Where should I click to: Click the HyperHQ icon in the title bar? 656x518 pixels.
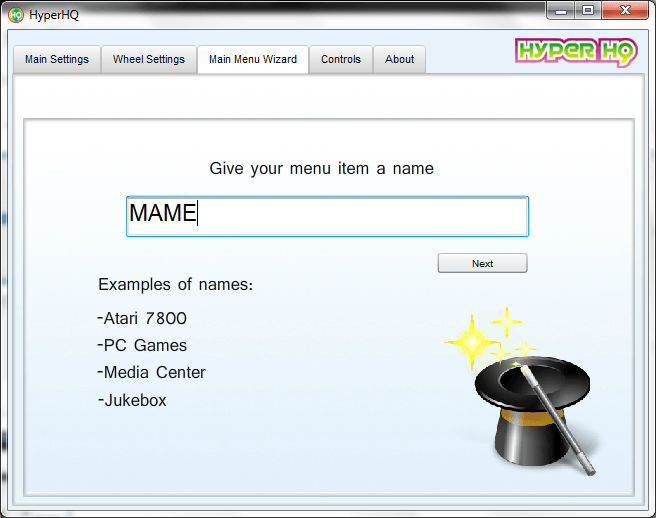16,14
